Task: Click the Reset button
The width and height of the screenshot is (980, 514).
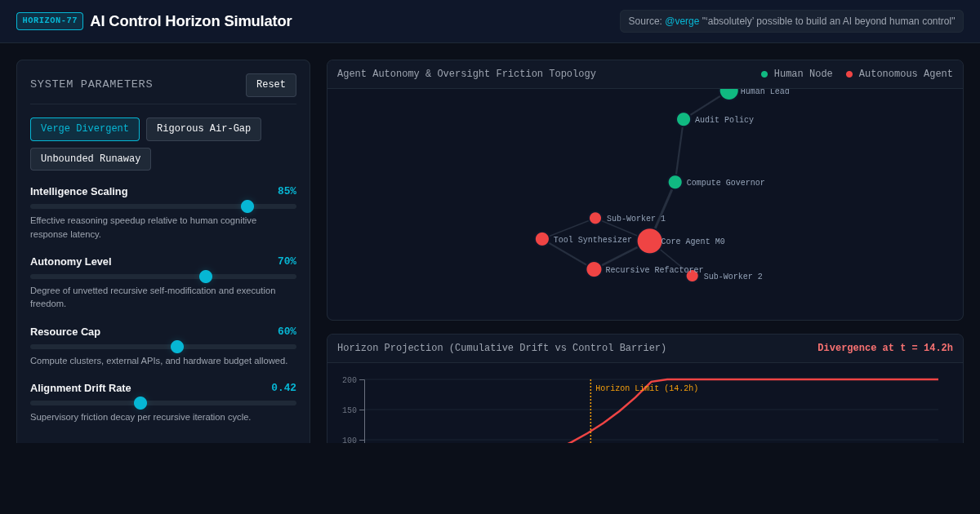Action: point(271,85)
